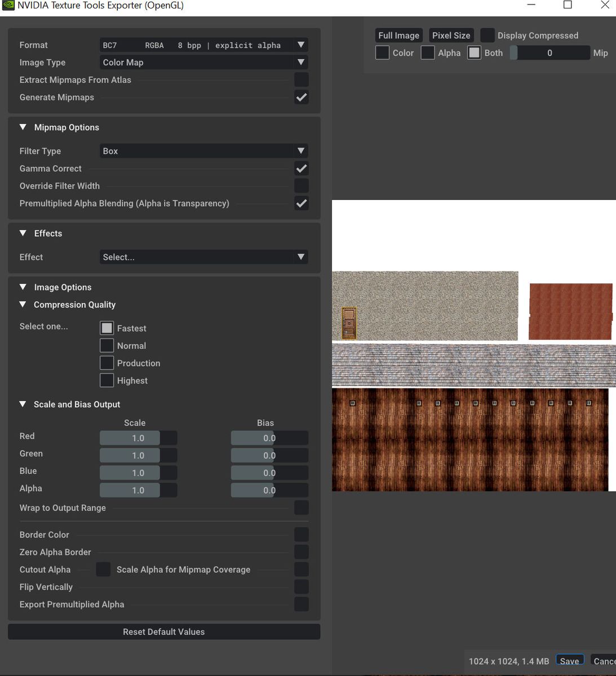
Task: Click the Pixel Size button
Action: (451, 35)
